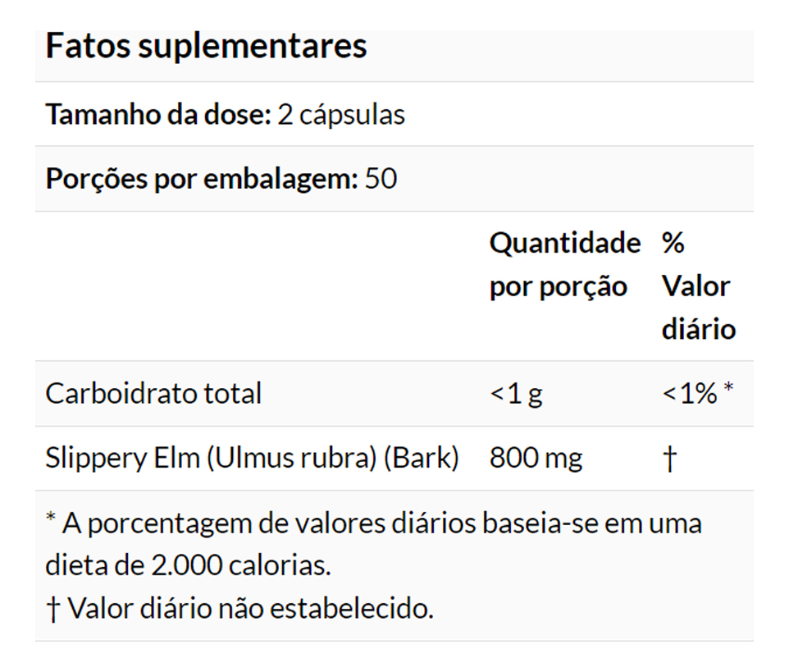Click the dagger symbol in Slippery Elm row

(669, 459)
